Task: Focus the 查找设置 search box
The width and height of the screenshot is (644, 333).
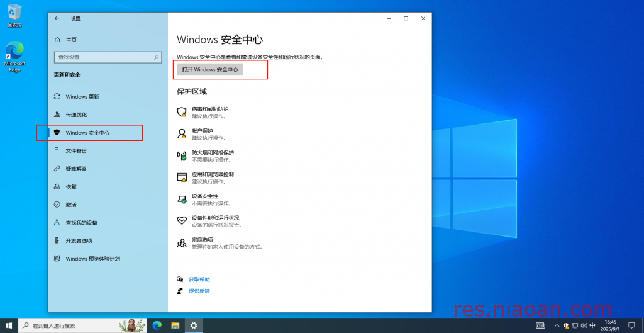Action: pyautogui.click(x=108, y=57)
